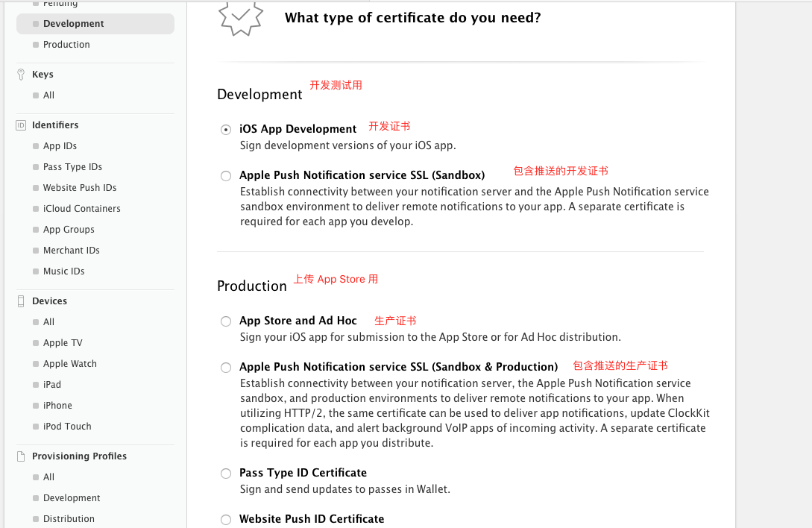Click the certificate checkmark badge icon
The height and width of the screenshot is (528, 812).
[240, 17]
